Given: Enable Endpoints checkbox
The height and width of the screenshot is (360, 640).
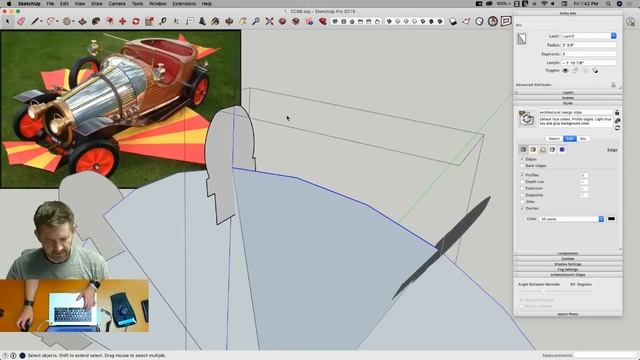Looking at the screenshot, I should coord(522,195).
